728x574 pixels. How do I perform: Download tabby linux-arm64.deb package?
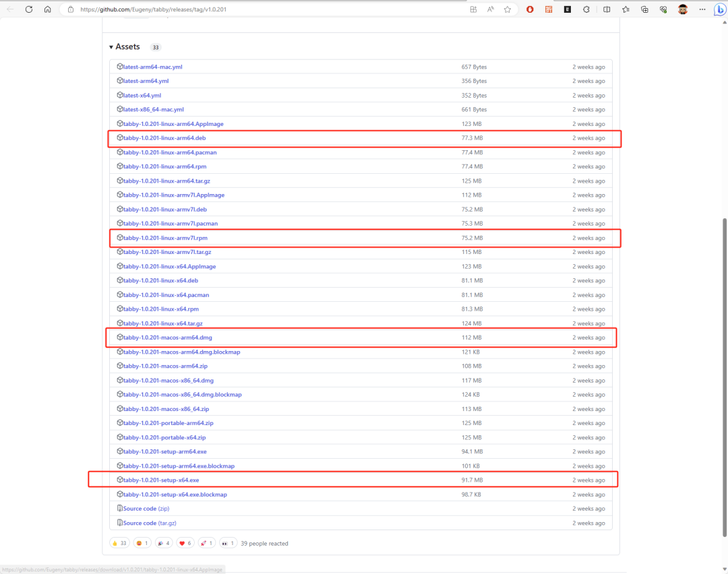point(164,138)
